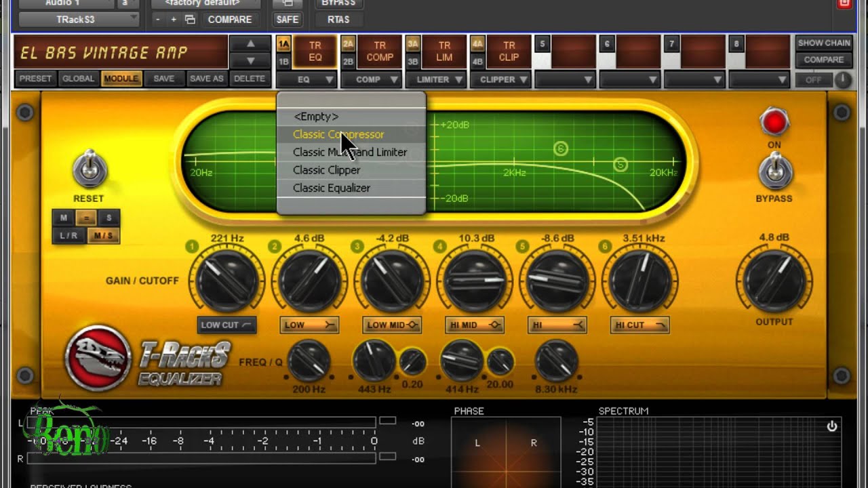Select the TR CLIP module slot
The image size is (868, 488).
(509, 52)
